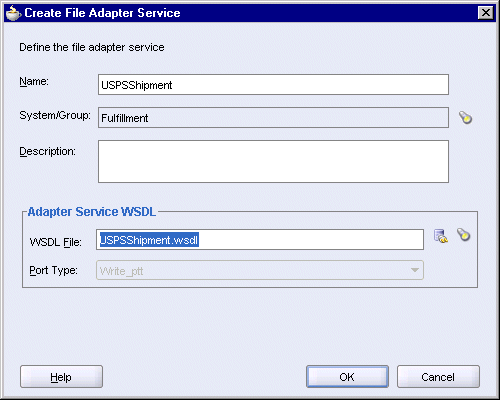Click the System/Group label
The width and height of the screenshot is (500, 400).
click(x=55, y=115)
